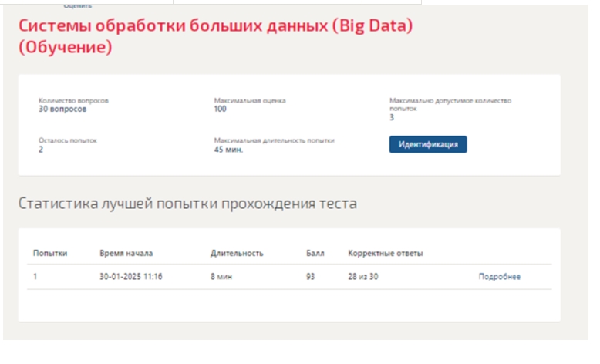
Task: Click the Корректные ответы column header
Action: click(x=385, y=253)
